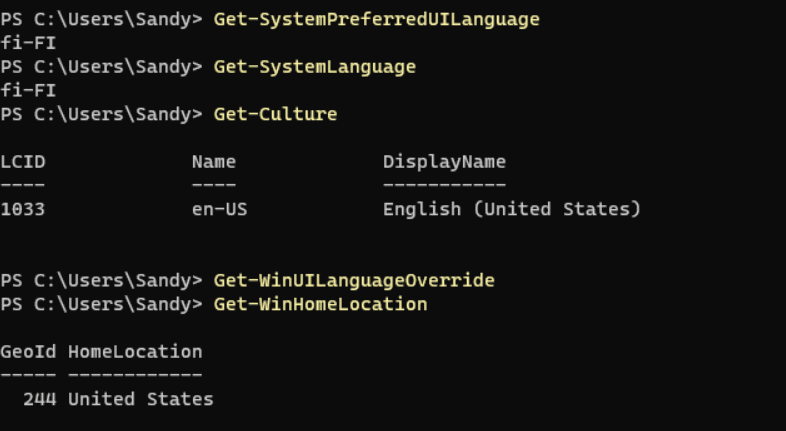
Task: Click the Get-SystemPreferredUILanguage command text
Action: [x=376, y=20]
